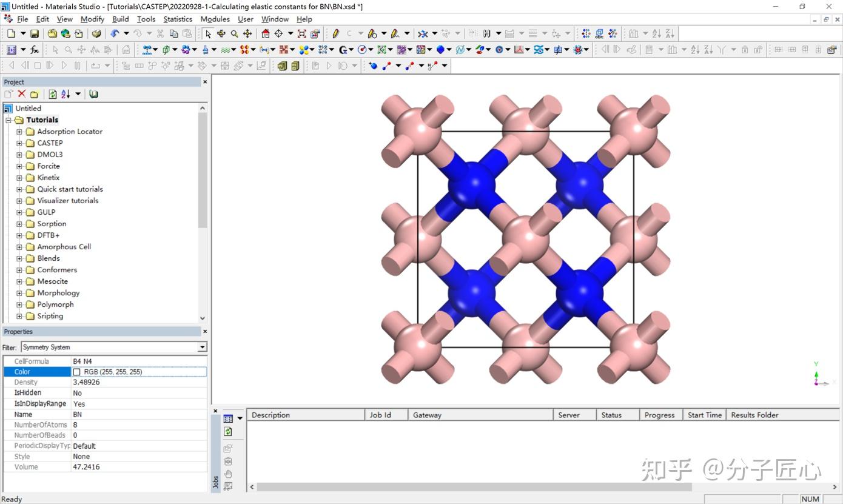Create a new folder in the Project panel
The image size is (843, 504).
[x=33, y=94]
